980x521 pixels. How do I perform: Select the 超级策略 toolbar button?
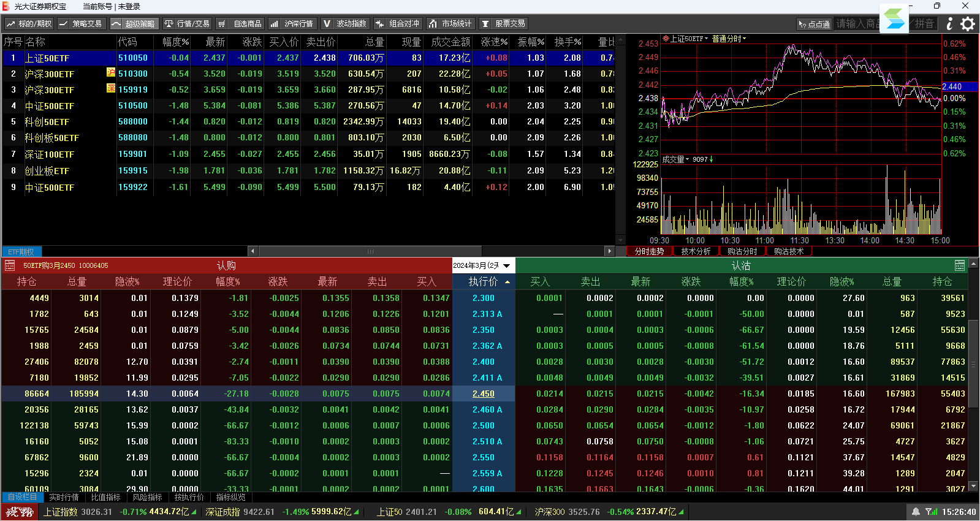[134, 24]
